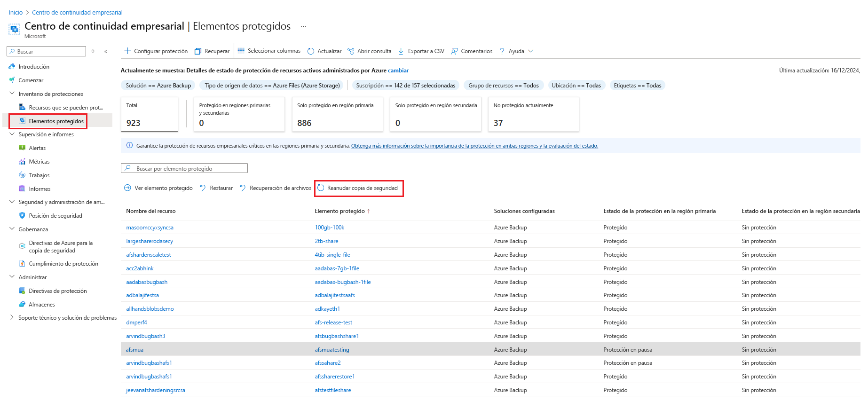Click the sidebar expand/collapse sort toggle icon

(x=93, y=51)
